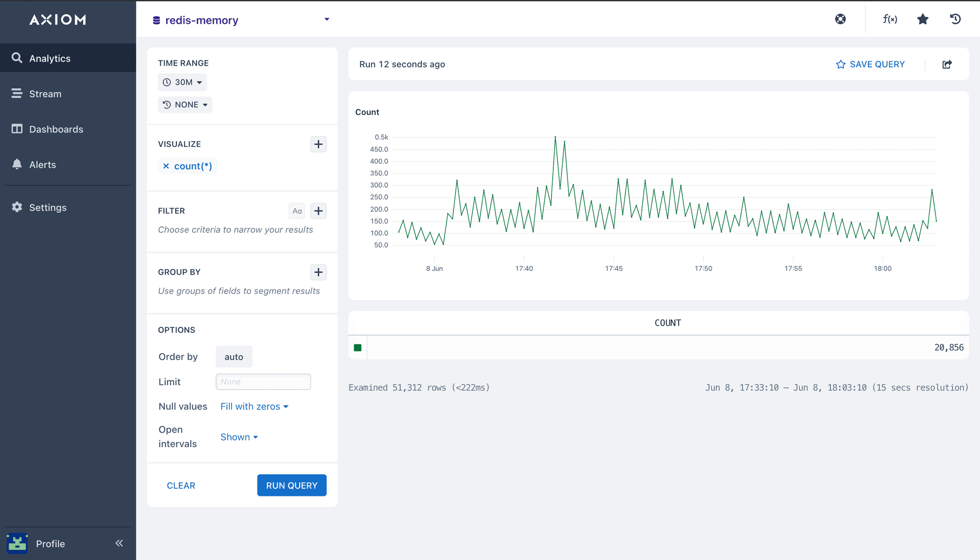Viewport: 980px width, 560px height.
Task: Remove the count(*) visualization
Action: [x=166, y=166]
